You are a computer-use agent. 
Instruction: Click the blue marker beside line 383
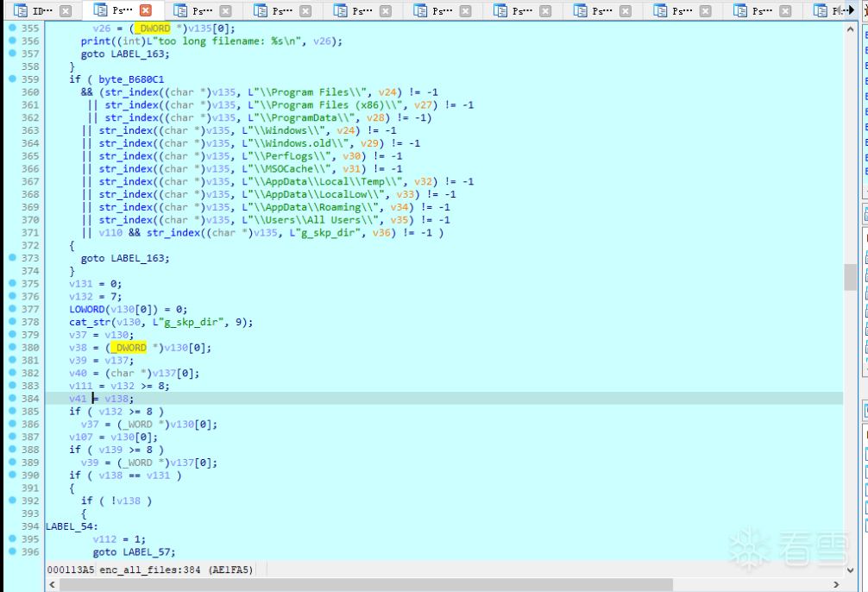pyautogui.click(x=12, y=386)
